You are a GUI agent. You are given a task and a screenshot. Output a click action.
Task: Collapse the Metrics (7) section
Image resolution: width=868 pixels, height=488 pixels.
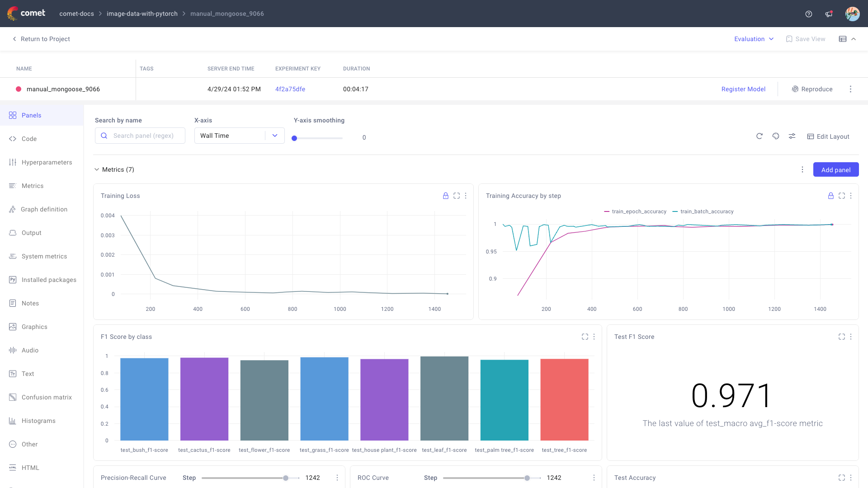tap(97, 169)
